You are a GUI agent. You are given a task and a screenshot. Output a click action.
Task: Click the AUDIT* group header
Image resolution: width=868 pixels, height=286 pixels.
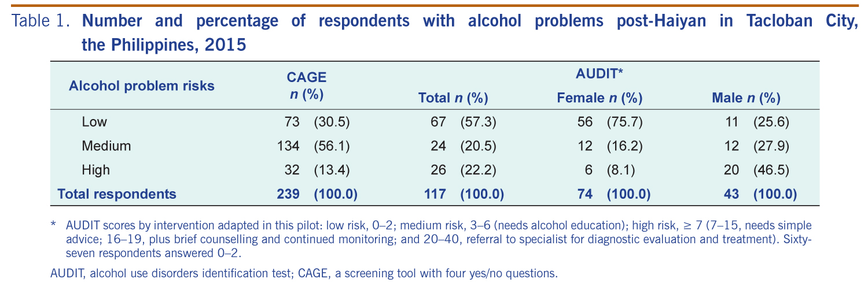pos(599,73)
